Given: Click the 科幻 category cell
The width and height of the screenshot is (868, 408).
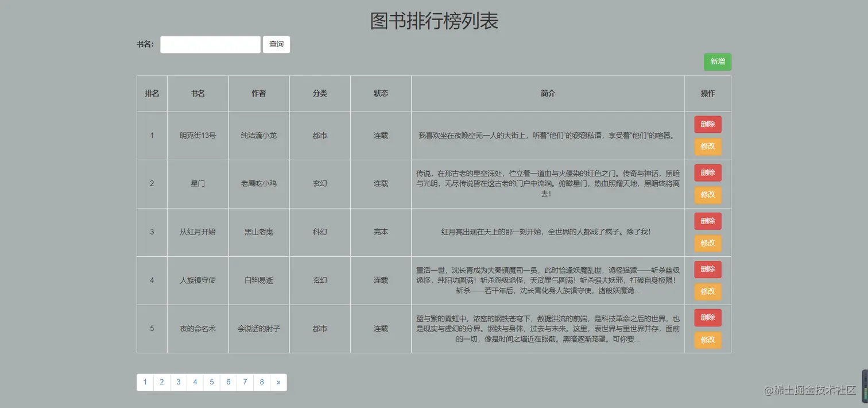Looking at the screenshot, I should [320, 232].
